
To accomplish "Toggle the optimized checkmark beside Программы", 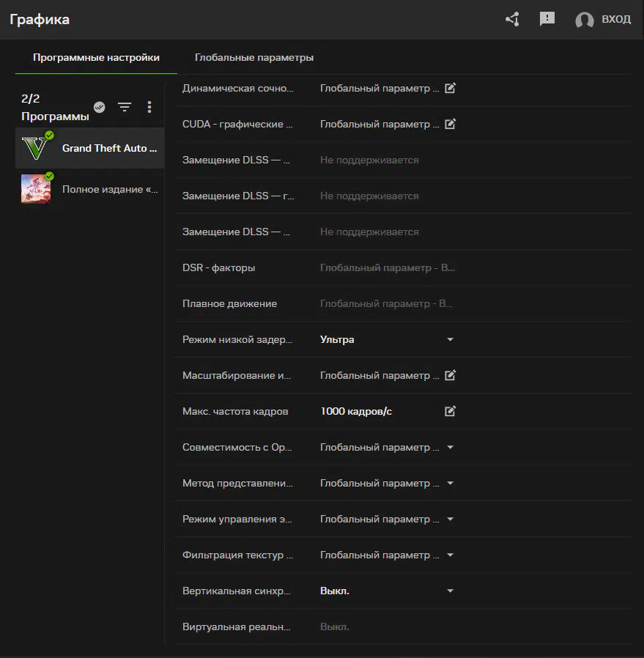I will 100,107.
